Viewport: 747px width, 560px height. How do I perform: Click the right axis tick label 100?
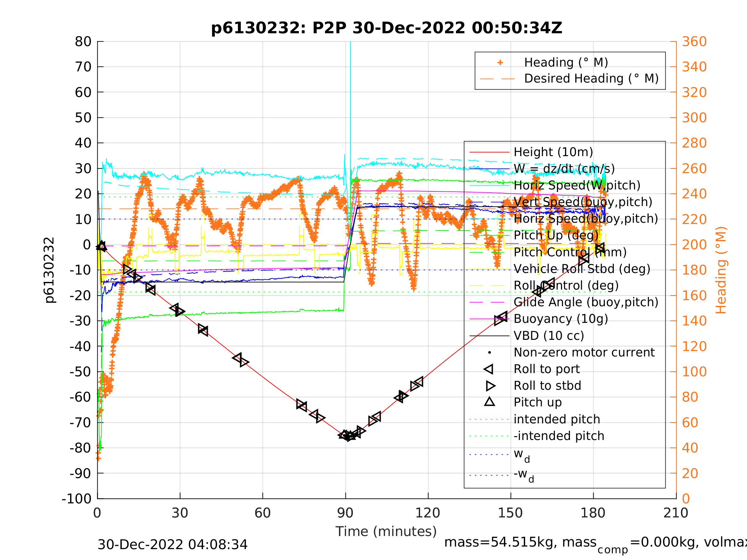tap(694, 372)
